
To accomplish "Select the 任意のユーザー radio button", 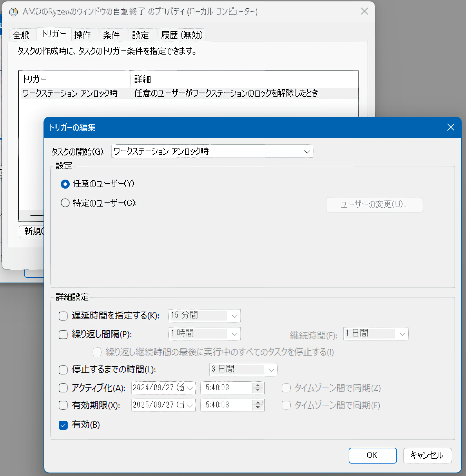I will coord(65,184).
